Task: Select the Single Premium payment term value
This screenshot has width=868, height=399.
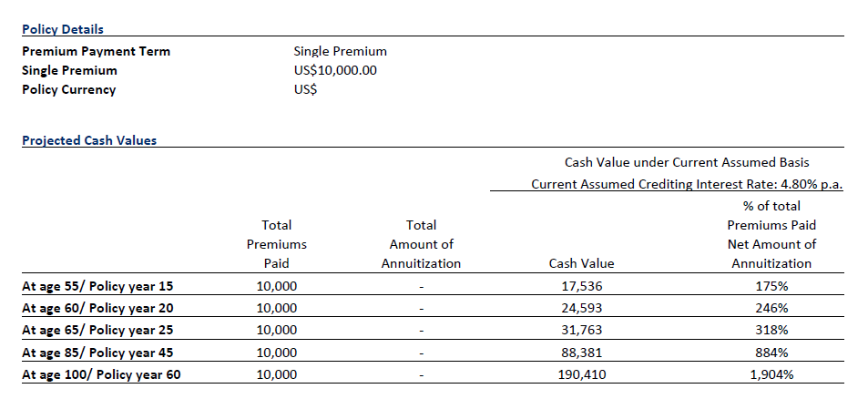Action: click(x=341, y=51)
